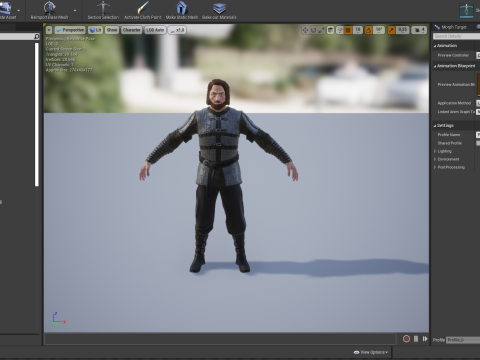Open the View Options menu
The height and width of the screenshot is (360, 480).
coord(370,352)
